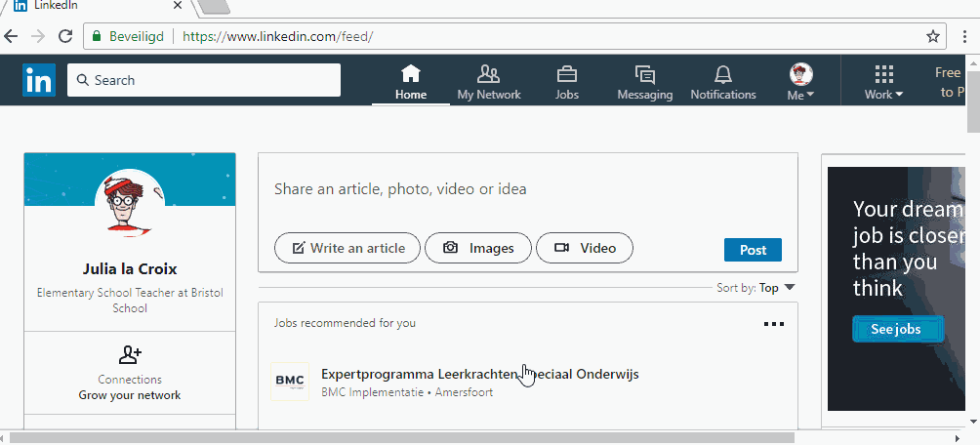Click the browser Forward arrow
The height and width of the screenshot is (445, 980).
click(38, 36)
